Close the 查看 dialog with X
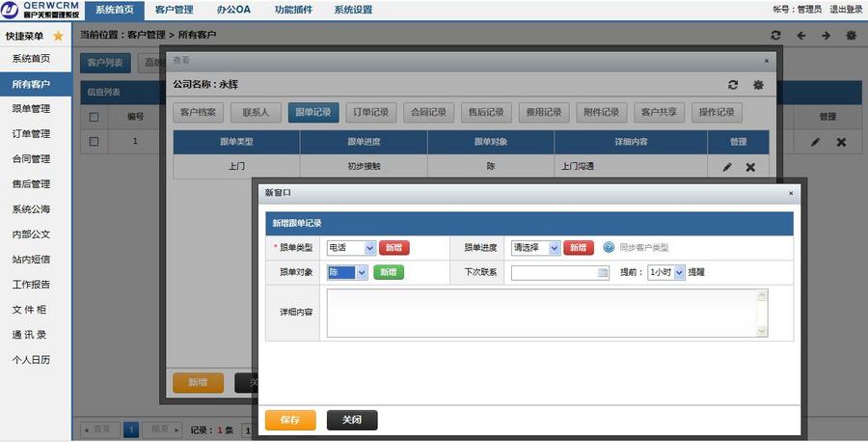Screen dimensions: 868x442 766,61
